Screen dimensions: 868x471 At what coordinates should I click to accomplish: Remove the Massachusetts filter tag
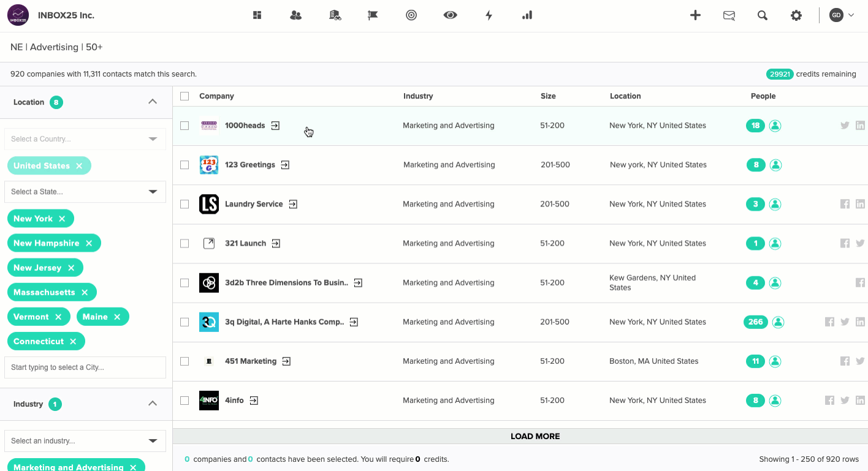85,292
